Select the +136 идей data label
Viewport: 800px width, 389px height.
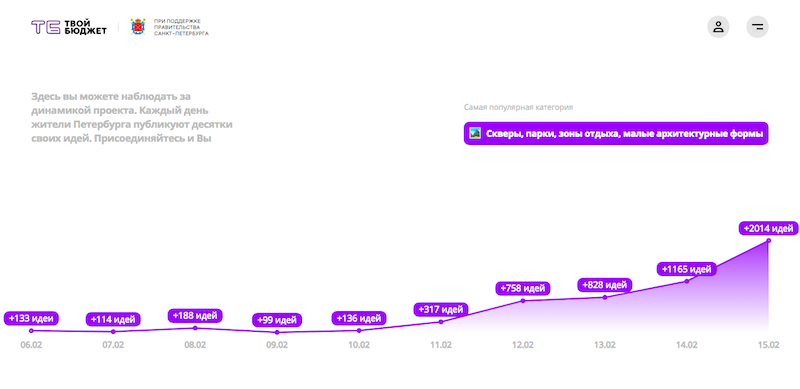tap(359, 319)
